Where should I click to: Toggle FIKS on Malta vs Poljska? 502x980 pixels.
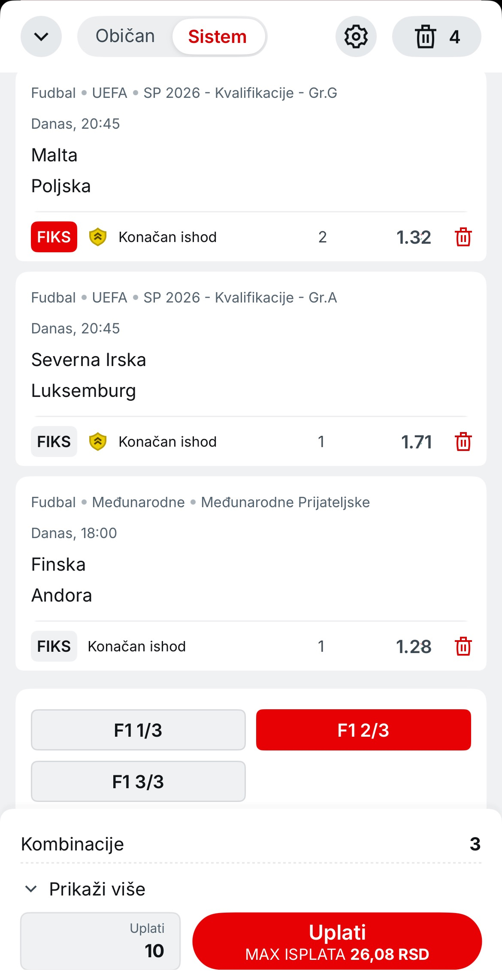[54, 237]
